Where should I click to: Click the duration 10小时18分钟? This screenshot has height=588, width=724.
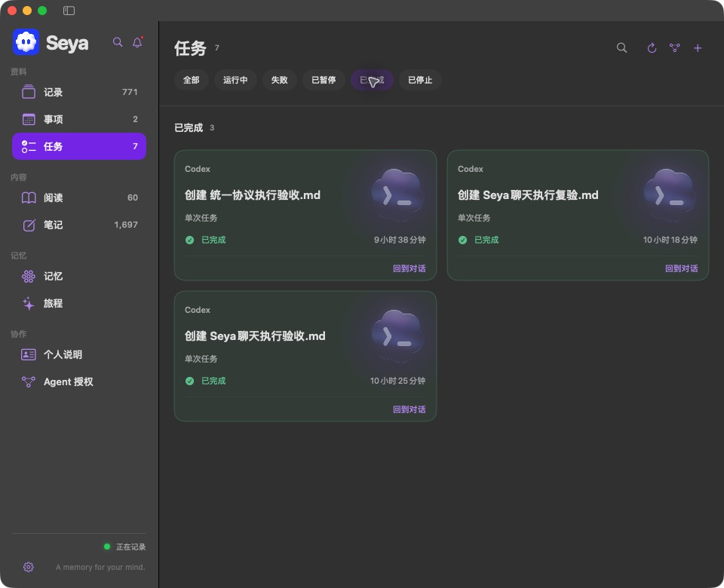point(670,240)
